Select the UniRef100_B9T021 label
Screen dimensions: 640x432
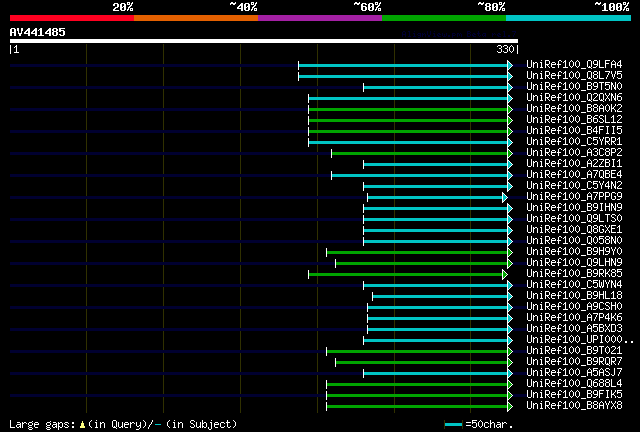(574, 351)
